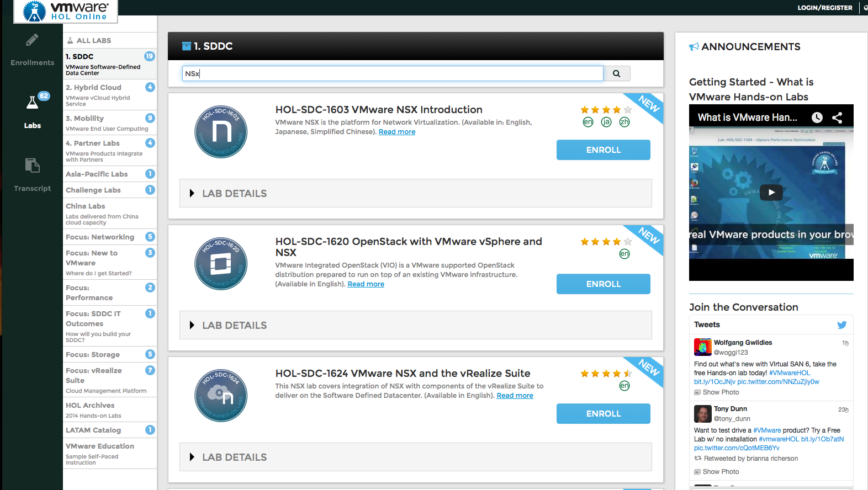Open Focus: New to VMware category
This screenshot has width=868, height=490.
pos(110,262)
